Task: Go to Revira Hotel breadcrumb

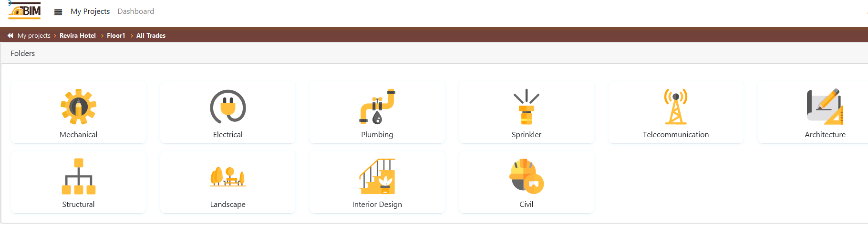Action: 78,35
